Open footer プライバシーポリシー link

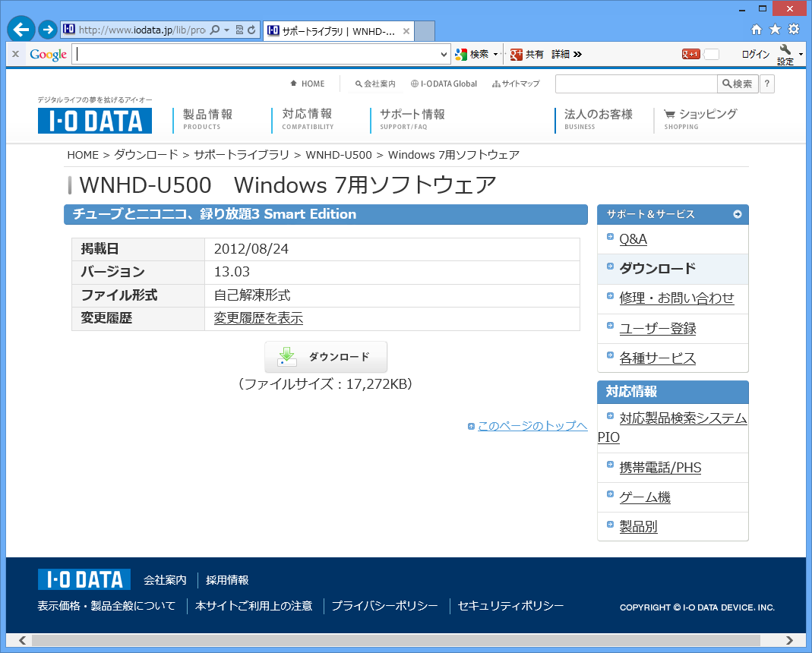pos(385,605)
